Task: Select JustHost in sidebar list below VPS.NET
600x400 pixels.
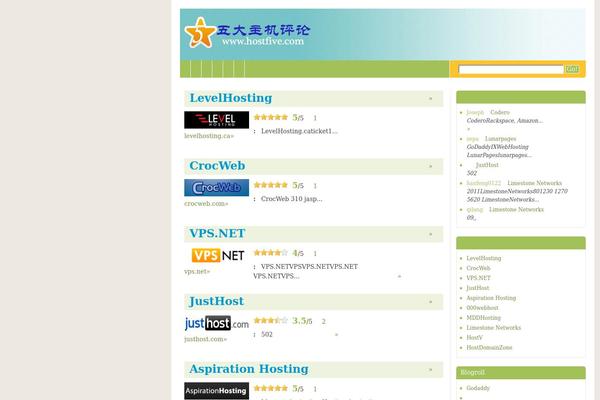Action: [478, 288]
